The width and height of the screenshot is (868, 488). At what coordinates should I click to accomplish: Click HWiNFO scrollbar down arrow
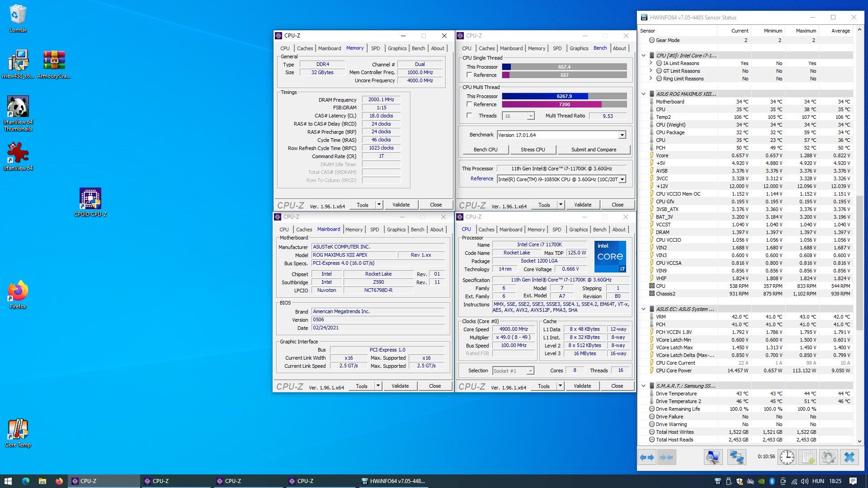(x=859, y=441)
